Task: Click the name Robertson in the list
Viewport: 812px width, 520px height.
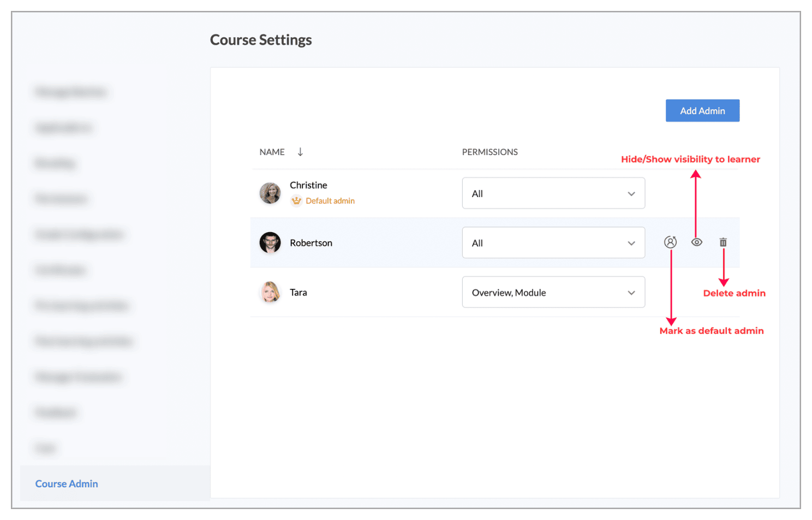Action: (311, 243)
